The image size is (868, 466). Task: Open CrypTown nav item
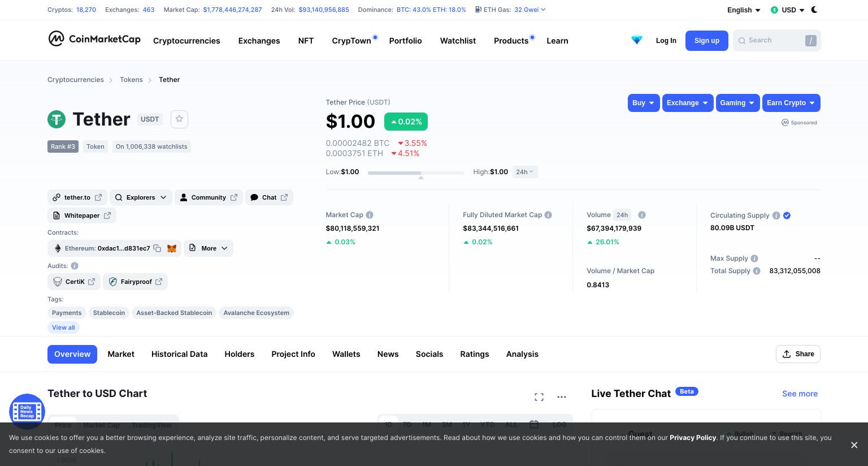[x=351, y=41]
